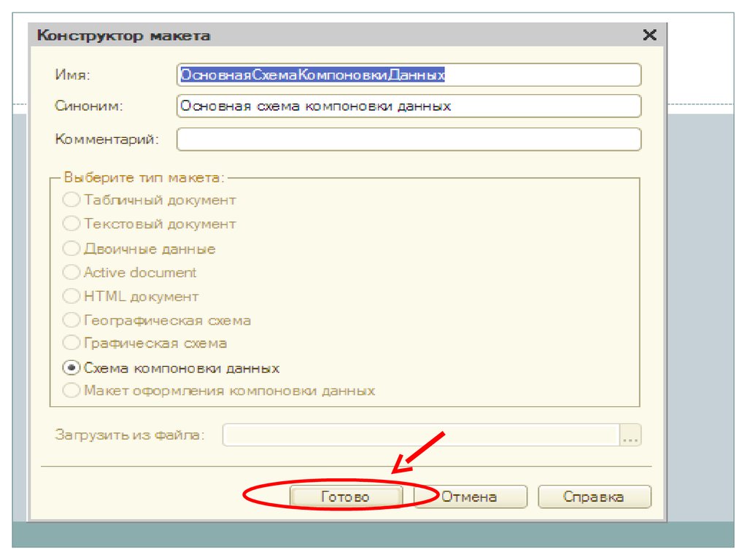Click the Имя field label
The height and width of the screenshot is (560, 747).
click(72, 75)
